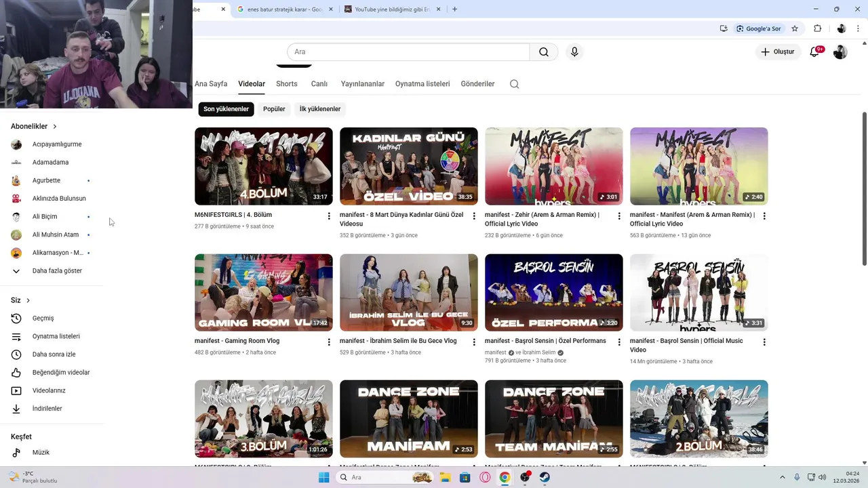
Task: Click the Google'a Sor button
Action: coord(759,28)
